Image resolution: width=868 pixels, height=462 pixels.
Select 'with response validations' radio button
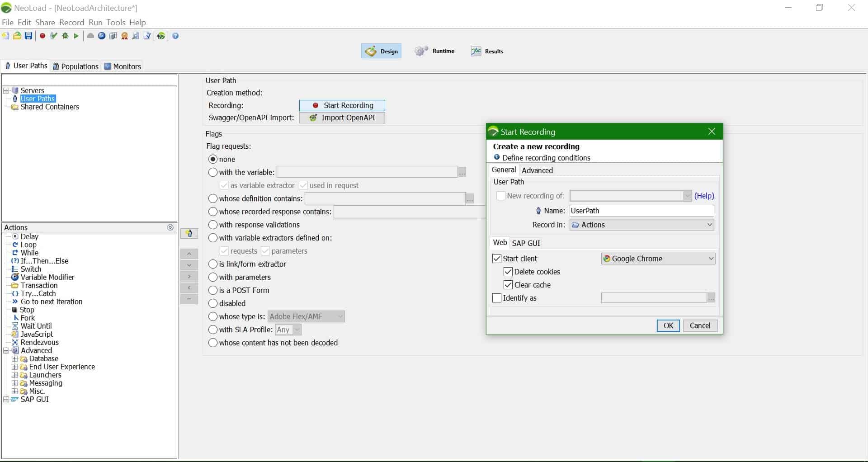(x=213, y=225)
